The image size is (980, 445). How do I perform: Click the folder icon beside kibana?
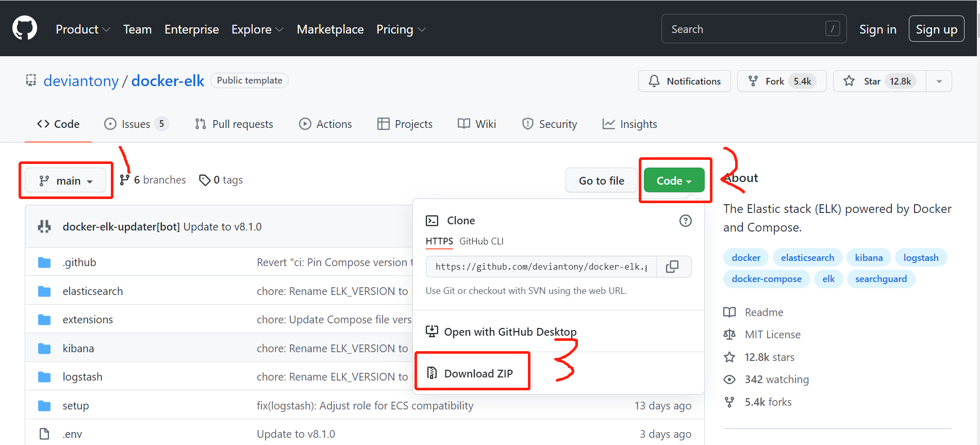click(44, 349)
